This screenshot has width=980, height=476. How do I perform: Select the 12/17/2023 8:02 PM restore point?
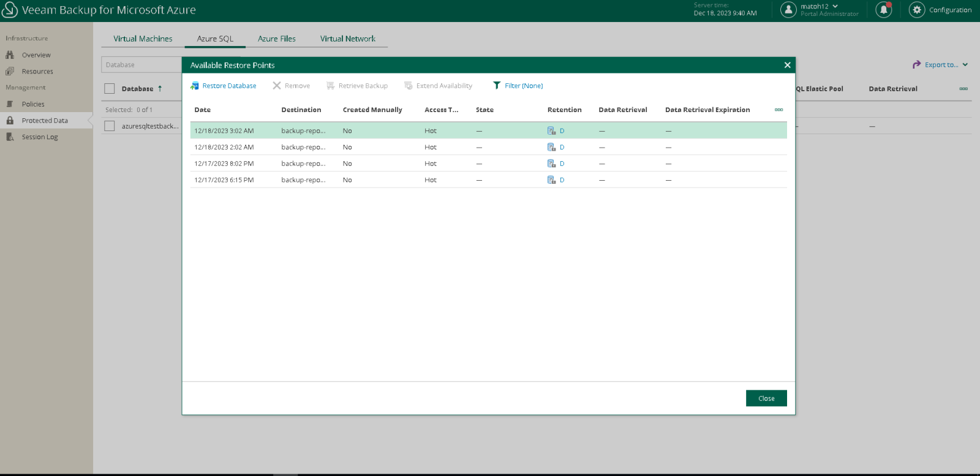(x=488, y=164)
